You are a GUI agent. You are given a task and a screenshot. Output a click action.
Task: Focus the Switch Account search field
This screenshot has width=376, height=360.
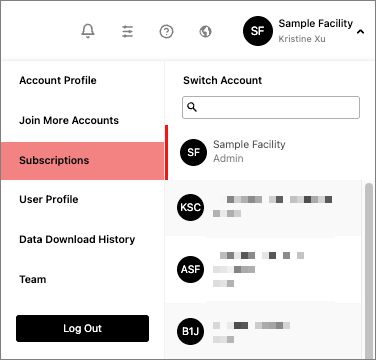tap(271, 107)
